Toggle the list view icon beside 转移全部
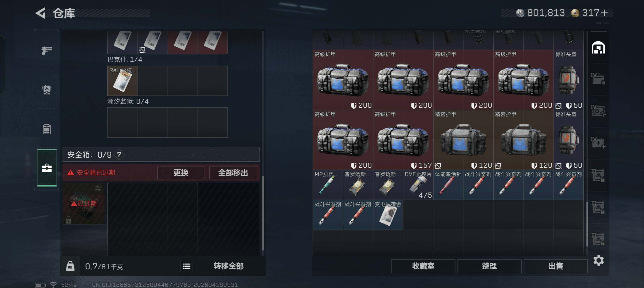This screenshot has height=288, width=644. point(187,266)
